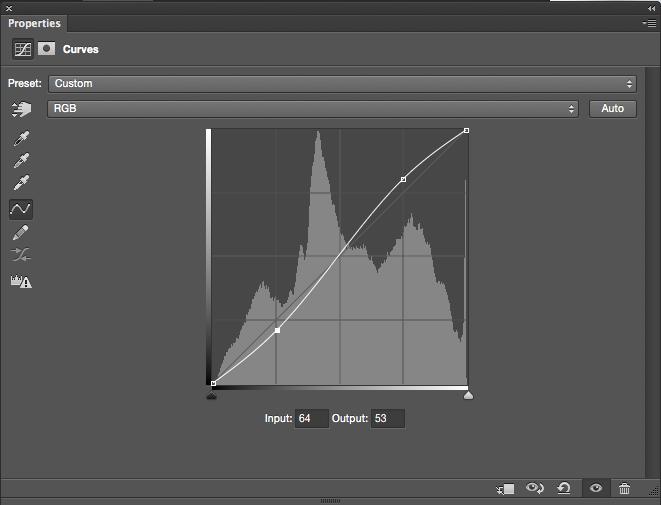Open the Properties panel flyout menu
The image size is (661, 505).
[x=649, y=23]
